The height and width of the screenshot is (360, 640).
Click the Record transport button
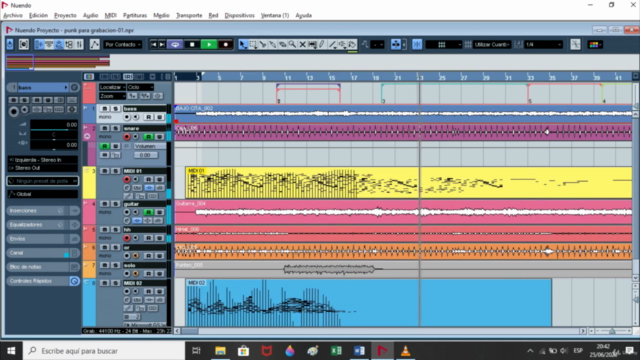(x=225, y=44)
